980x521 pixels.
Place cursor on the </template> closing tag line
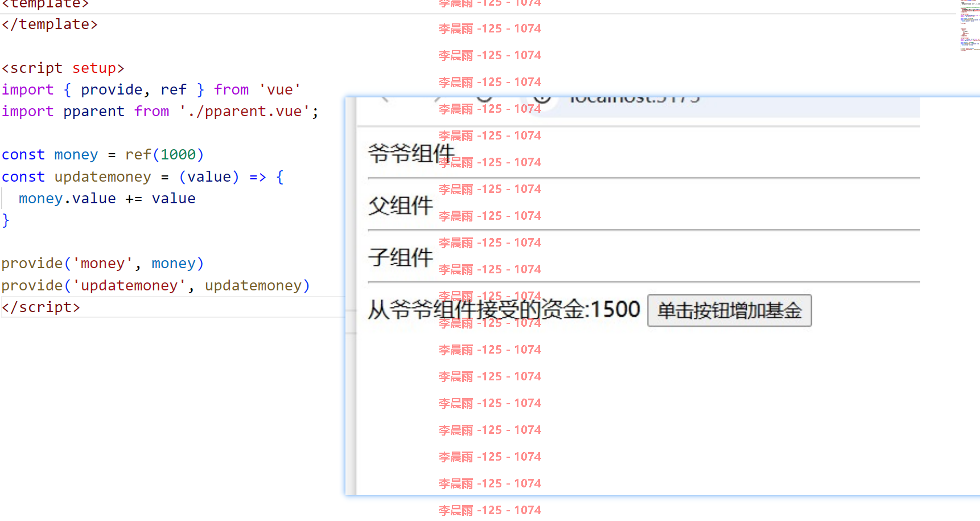50,24
